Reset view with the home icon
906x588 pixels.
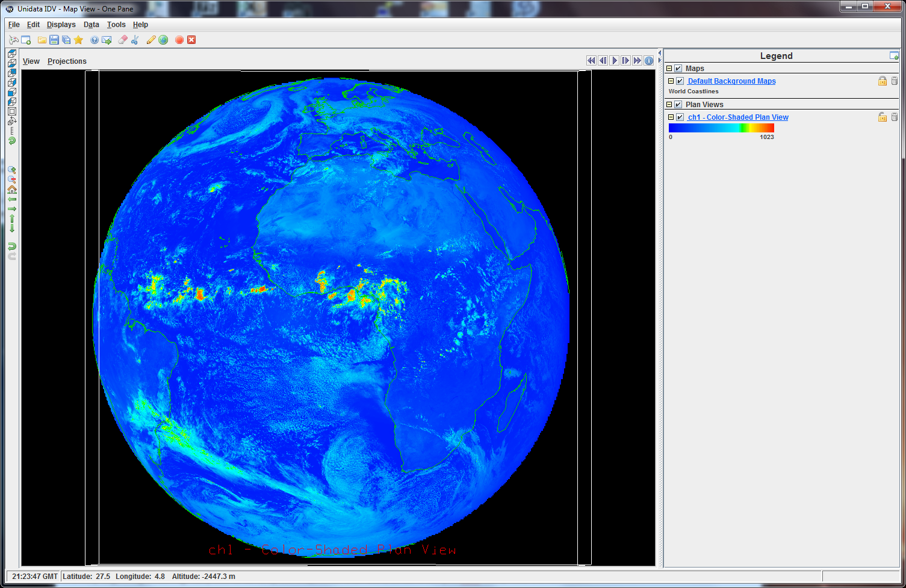[11, 190]
